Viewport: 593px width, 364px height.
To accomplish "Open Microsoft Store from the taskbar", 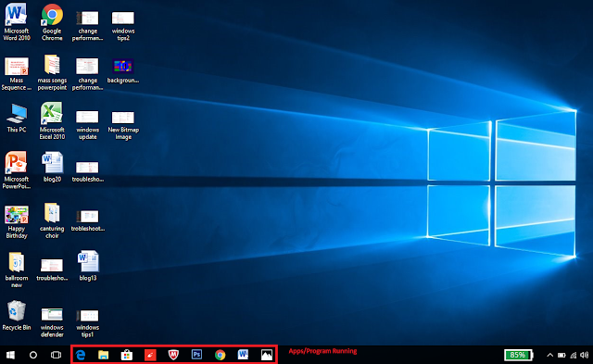I will 127,355.
